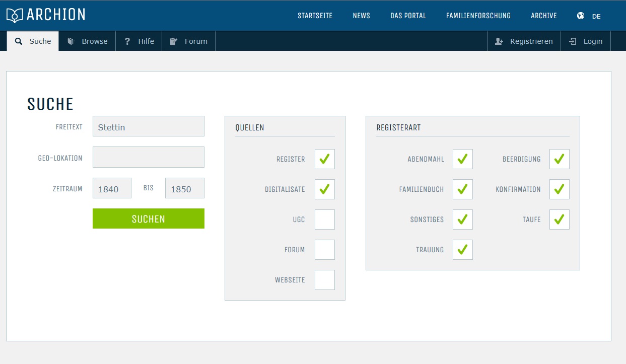Open the Das Portal menu
The width and height of the screenshot is (626, 364).
408,16
